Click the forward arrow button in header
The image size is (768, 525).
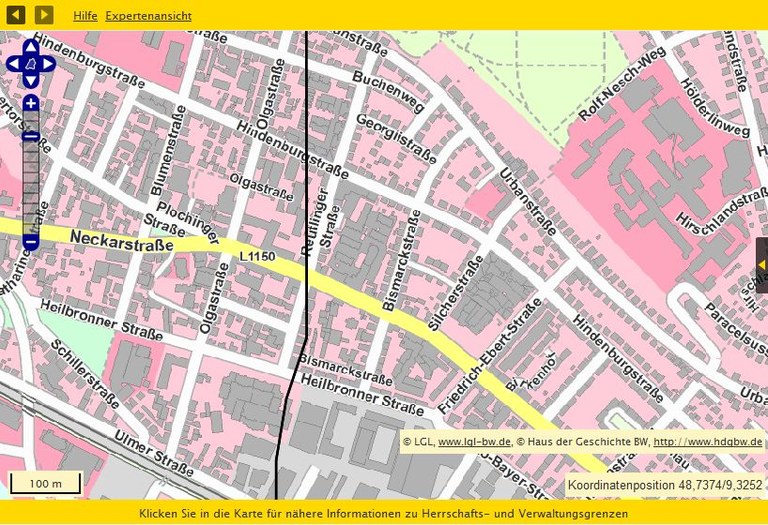[44, 15]
